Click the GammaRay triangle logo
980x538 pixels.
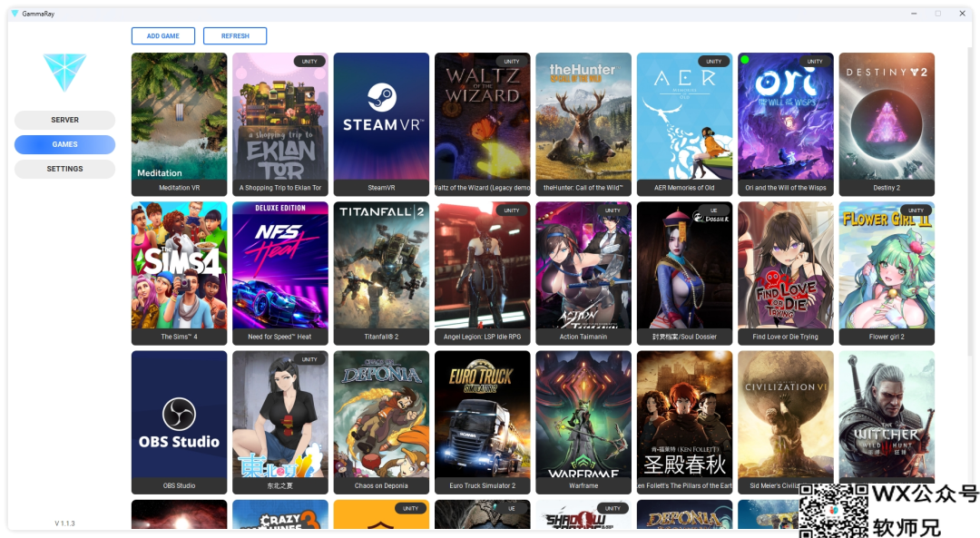(64, 72)
